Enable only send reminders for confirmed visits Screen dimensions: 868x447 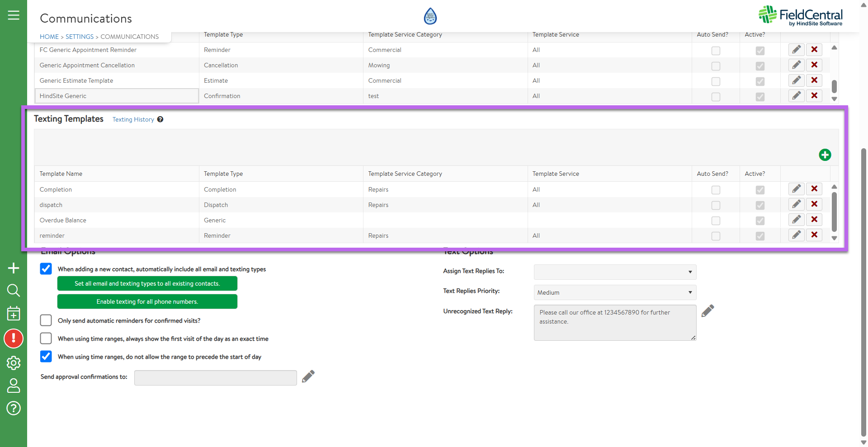[46, 320]
